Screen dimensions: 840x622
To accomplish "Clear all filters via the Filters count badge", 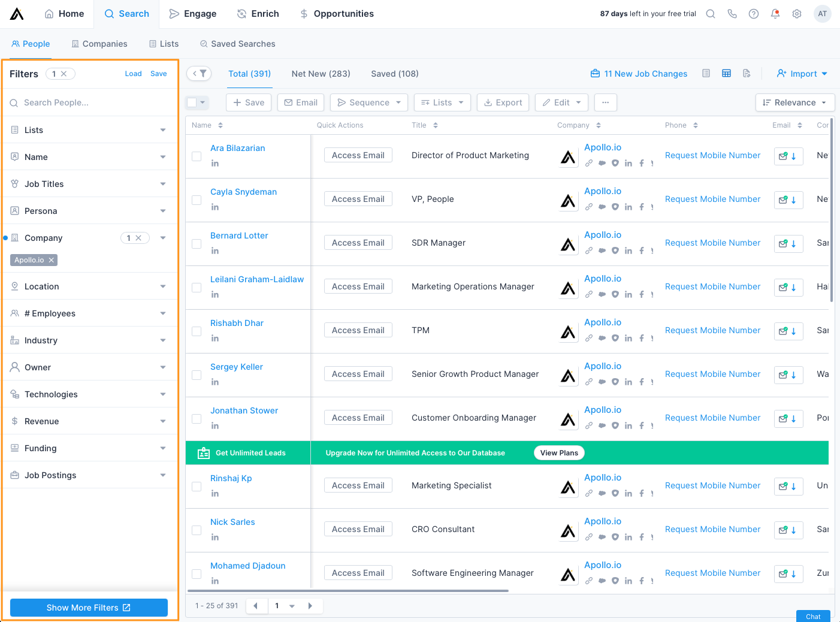I will click(x=64, y=74).
